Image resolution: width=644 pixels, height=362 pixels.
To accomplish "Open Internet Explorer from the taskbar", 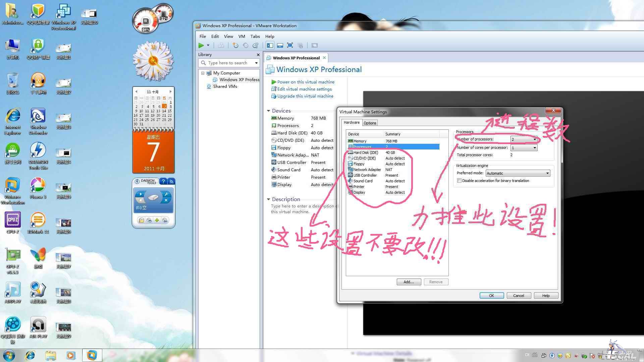I will click(x=30, y=355).
